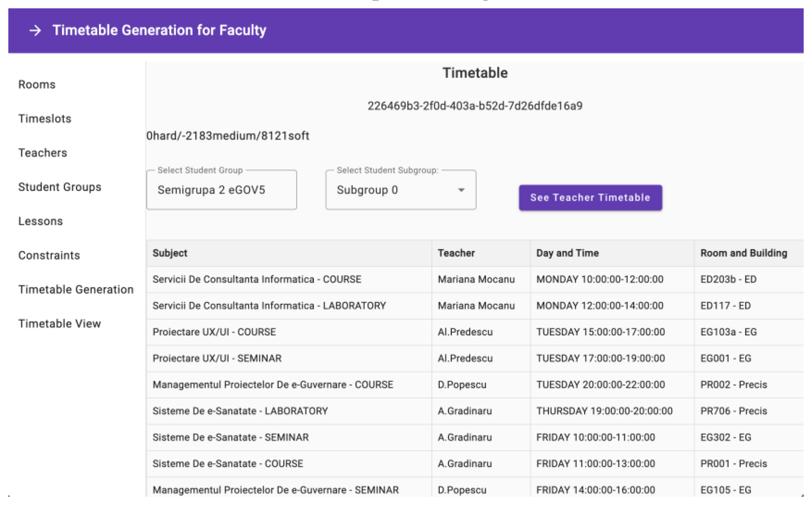Click the Sisteme De e-Sanatate - LABORATORY row
The width and height of the screenshot is (812, 506).
coord(240,411)
